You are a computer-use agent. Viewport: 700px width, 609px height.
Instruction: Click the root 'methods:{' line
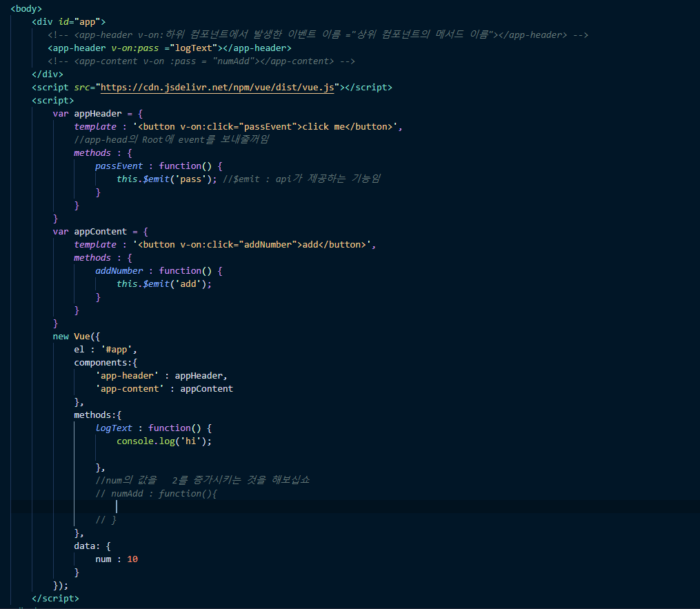tap(97, 415)
